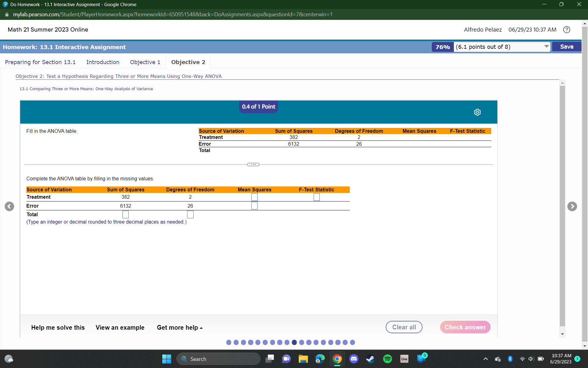Click the help question mark icon
This screenshot has width=588, height=368.
[567, 29]
